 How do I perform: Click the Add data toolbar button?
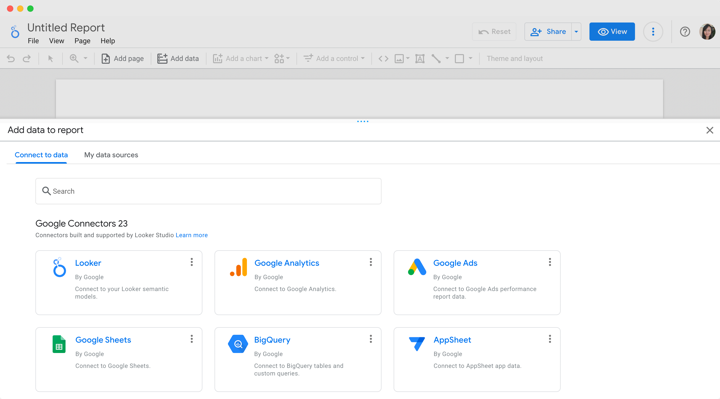[x=178, y=59]
